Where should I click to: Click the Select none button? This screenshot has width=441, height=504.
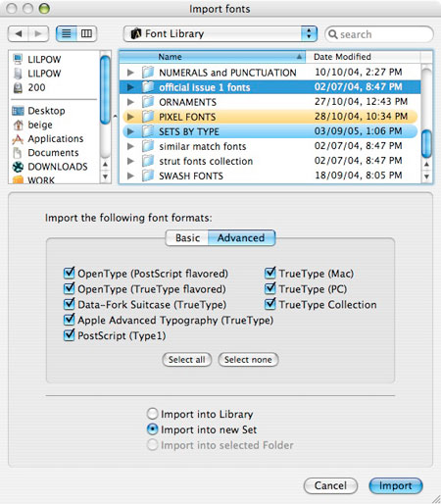(x=248, y=360)
